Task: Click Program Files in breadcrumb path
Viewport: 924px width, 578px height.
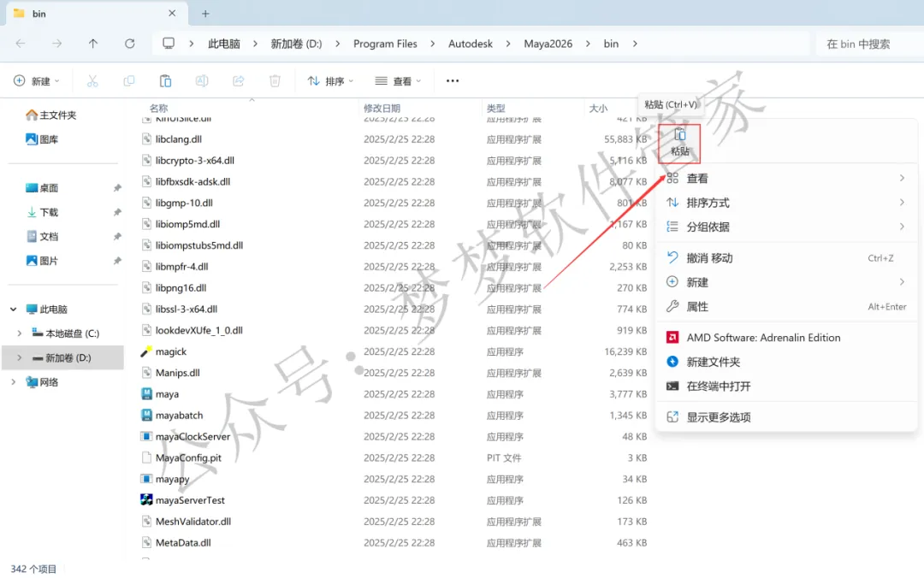Action: (x=385, y=44)
